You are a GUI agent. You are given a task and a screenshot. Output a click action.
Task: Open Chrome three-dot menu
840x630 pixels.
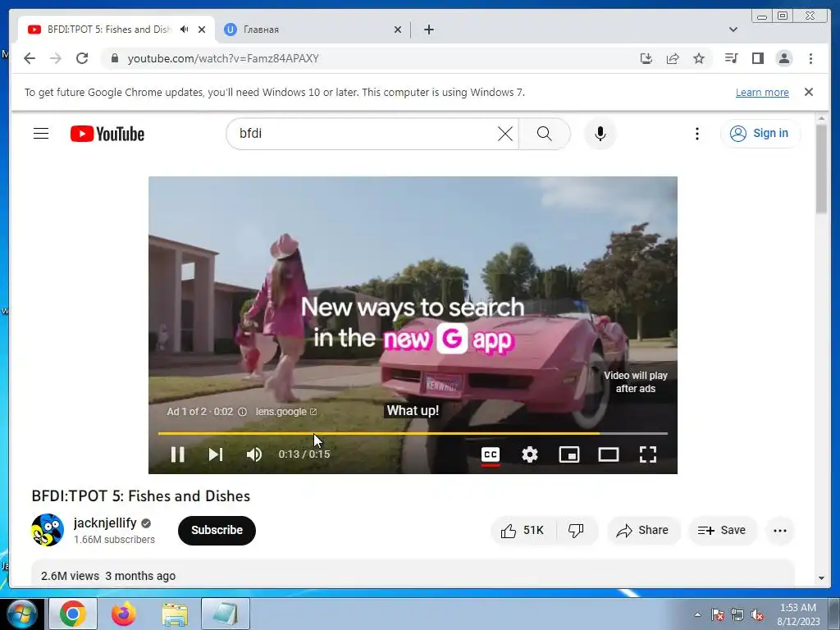tap(810, 58)
